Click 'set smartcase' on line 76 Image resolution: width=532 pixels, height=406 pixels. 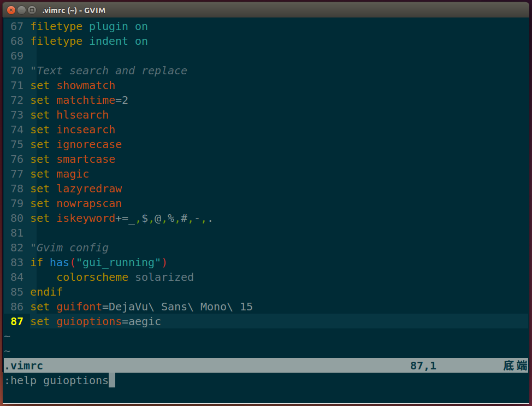[x=73, y=159]
